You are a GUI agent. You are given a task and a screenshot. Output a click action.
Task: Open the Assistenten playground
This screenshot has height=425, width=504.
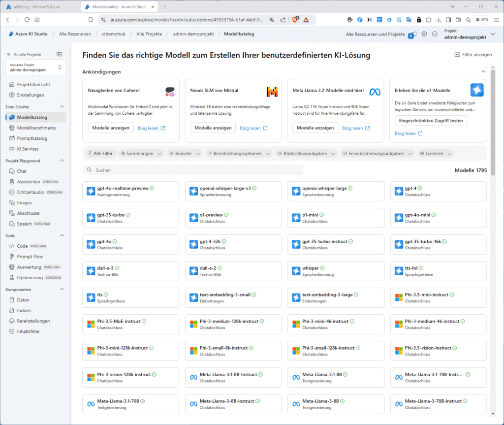pos(28,182)
